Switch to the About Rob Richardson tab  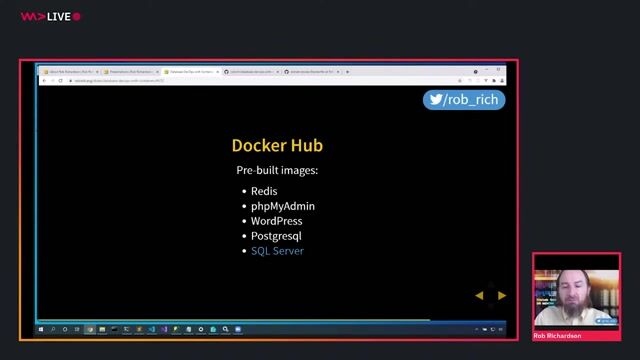click(71, 72)
